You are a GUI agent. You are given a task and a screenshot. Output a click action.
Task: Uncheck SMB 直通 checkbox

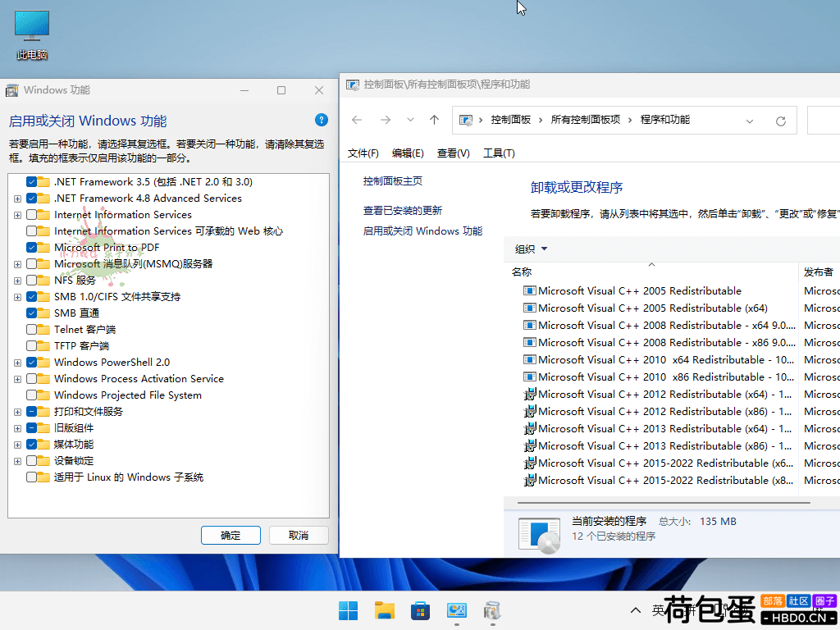31,313
